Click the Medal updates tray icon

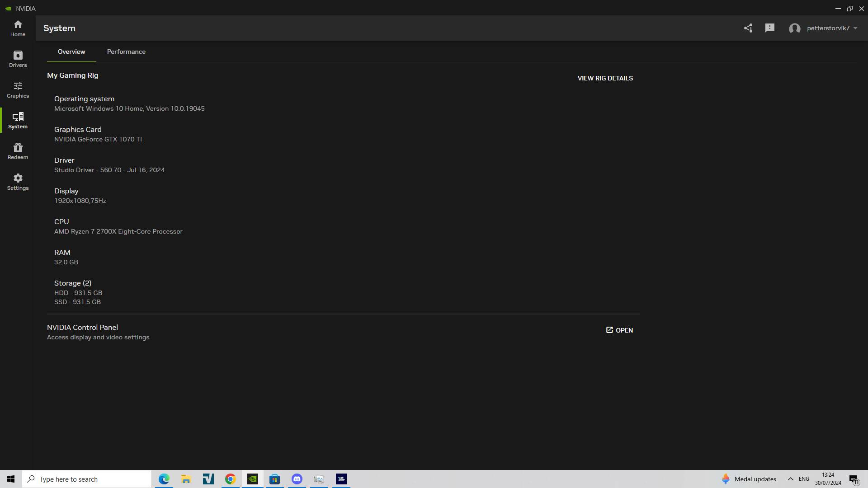[726, 479]
